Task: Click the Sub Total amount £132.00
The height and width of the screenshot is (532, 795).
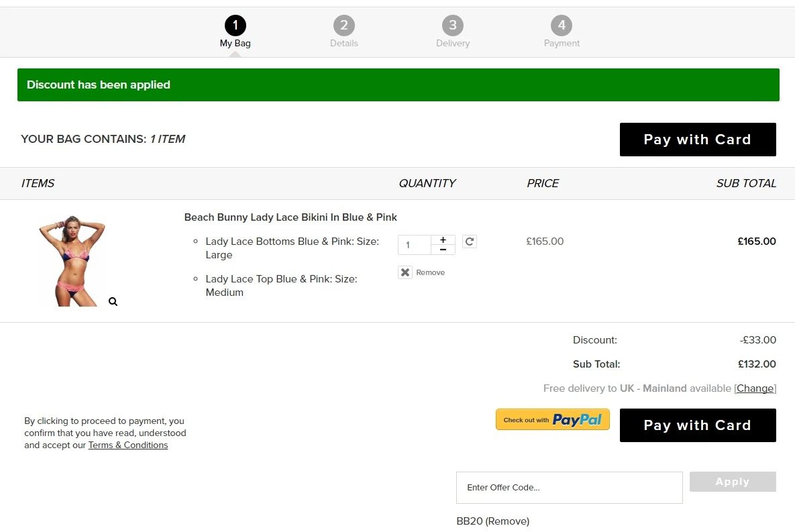Action: (x=757, y=364)
